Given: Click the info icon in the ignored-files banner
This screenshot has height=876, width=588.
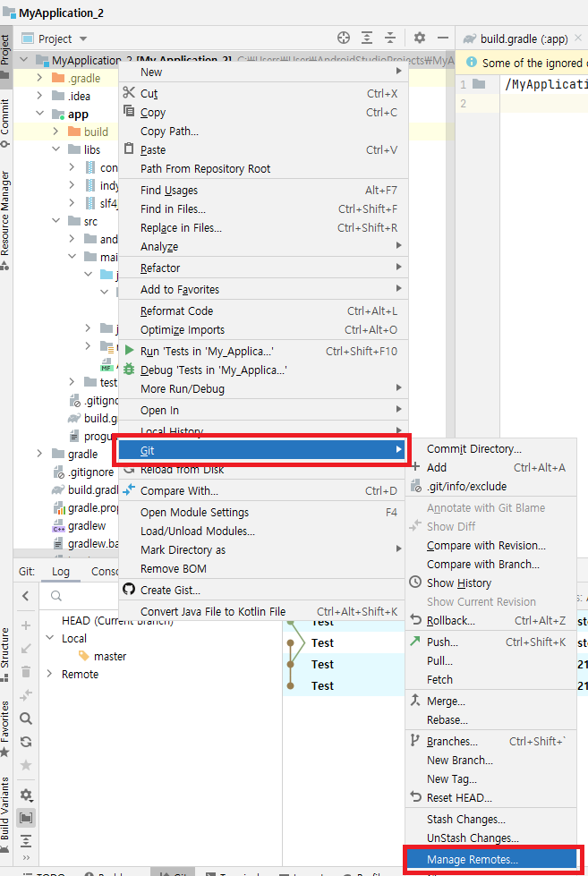Looking at the screenshot, I should (x=471, y=62).
